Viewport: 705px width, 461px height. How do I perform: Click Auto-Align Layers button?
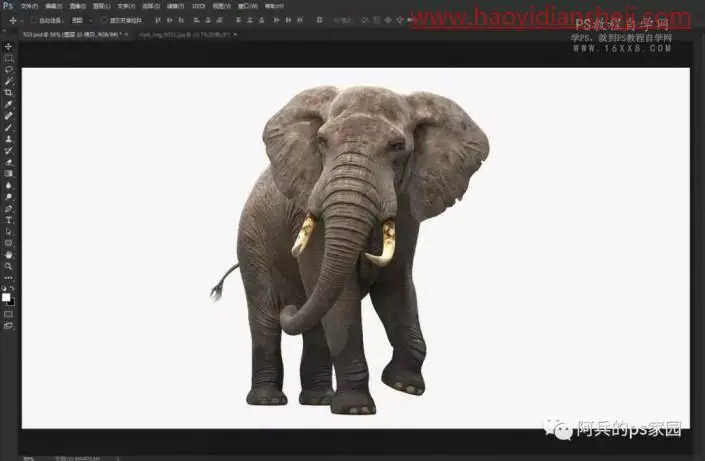[320, 20]
